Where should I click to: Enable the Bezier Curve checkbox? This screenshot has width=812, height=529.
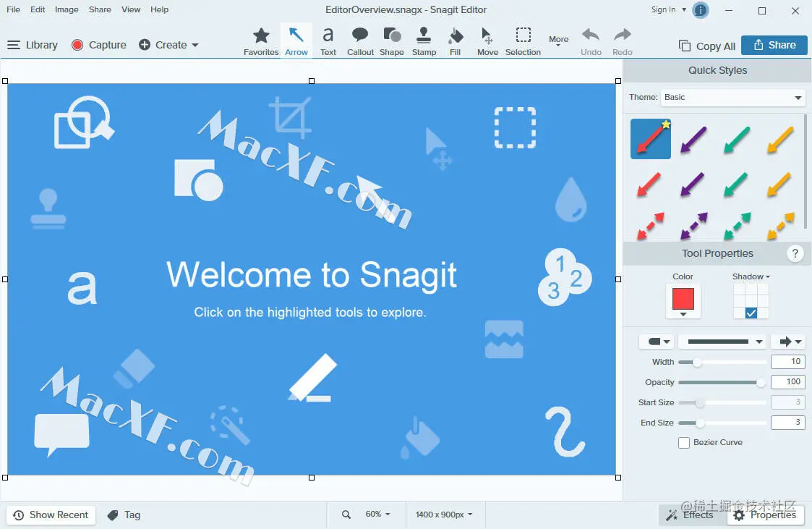684,442
